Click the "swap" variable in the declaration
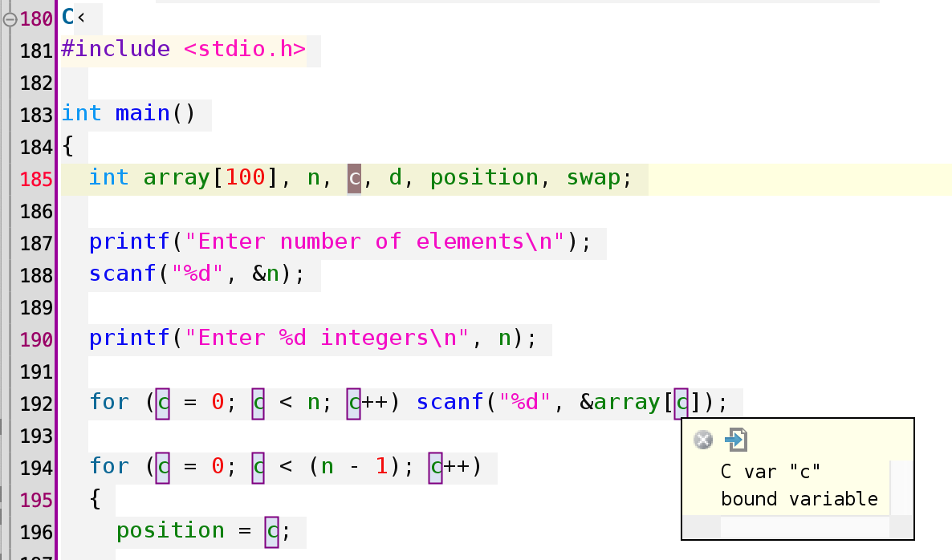Screen dimensions: 952x560 coord(593,177)
